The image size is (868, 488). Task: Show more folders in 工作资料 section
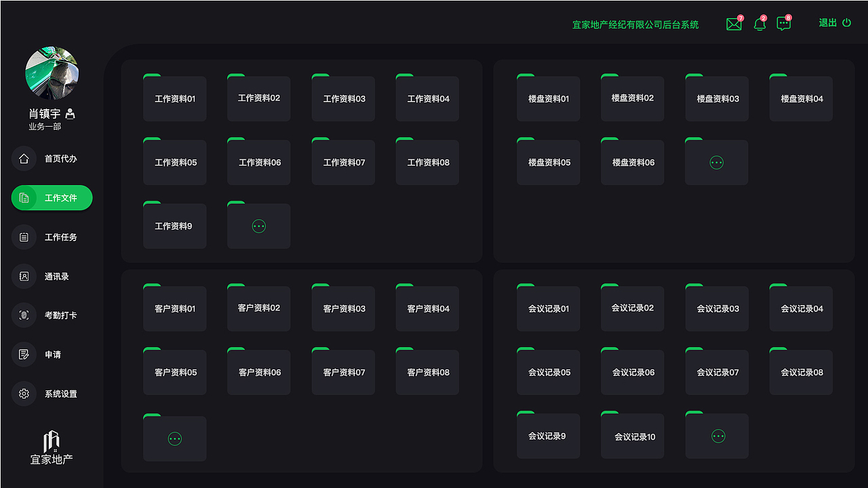pyautogui.click(x=258, y=225)
